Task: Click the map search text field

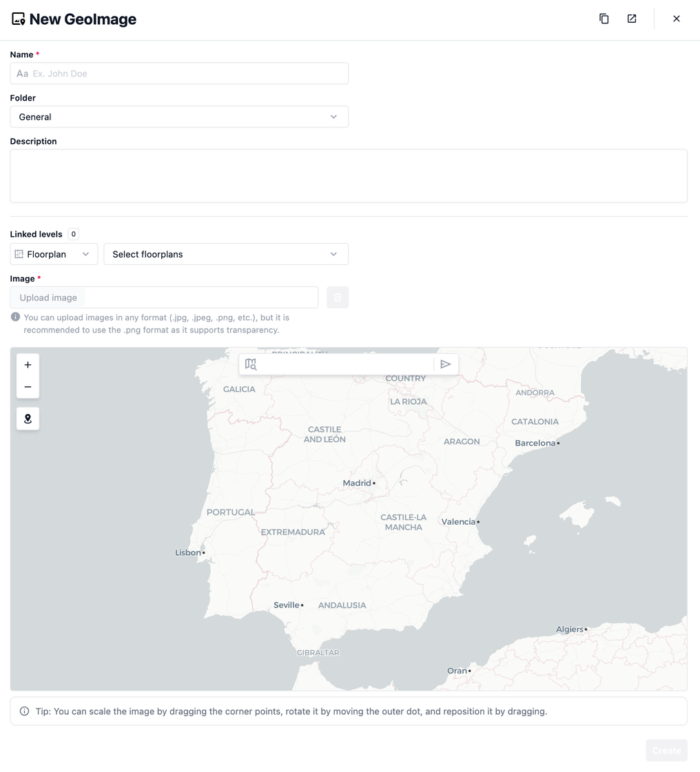Action: 344,364
